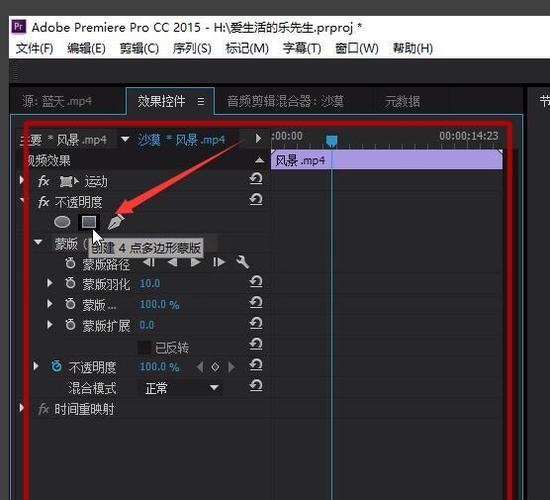This screenshot has height=500, width=550.
Task: Reset the 不透明度 effect group
Action: click(256, 199)
